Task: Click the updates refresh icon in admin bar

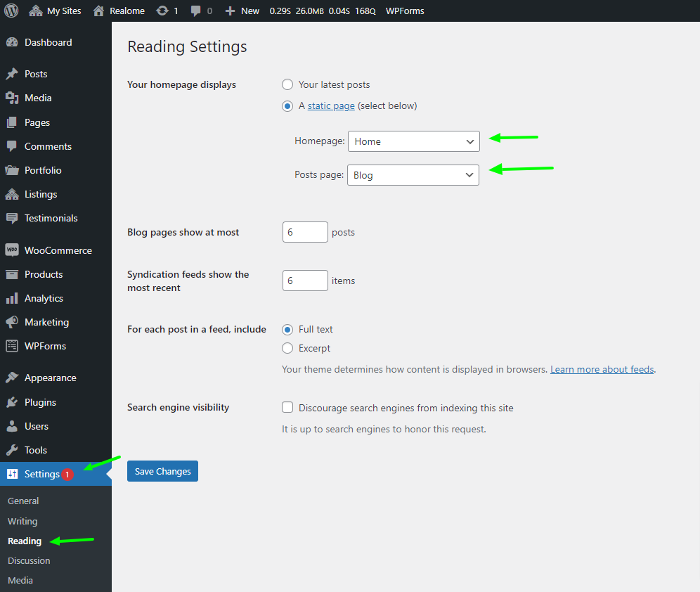Action: [162, 11]
